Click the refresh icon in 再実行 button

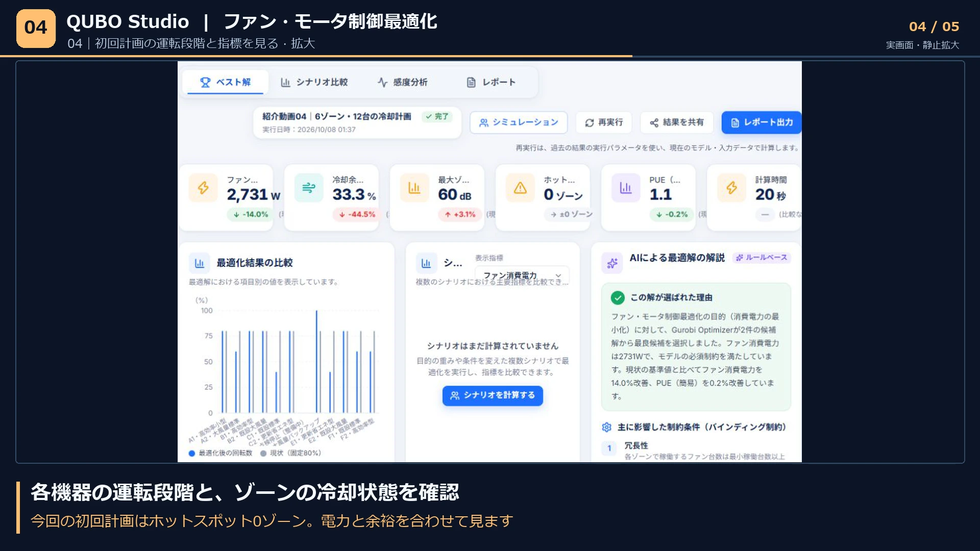590,122
